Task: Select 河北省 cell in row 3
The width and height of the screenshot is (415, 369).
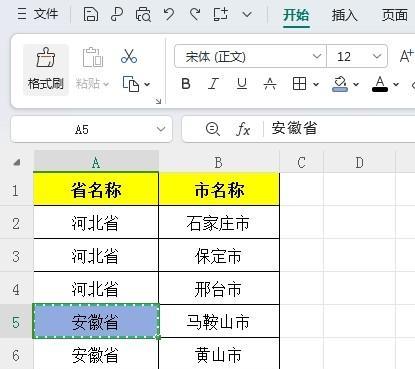Action: (96, 255)
